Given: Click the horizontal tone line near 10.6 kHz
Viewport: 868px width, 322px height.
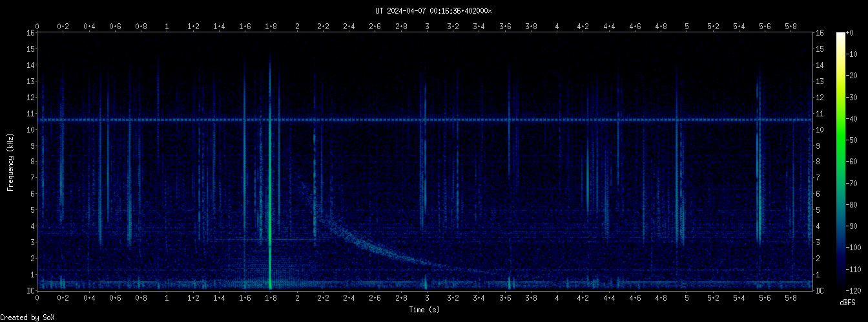Looking at the screenshot, I should (452, 120).
